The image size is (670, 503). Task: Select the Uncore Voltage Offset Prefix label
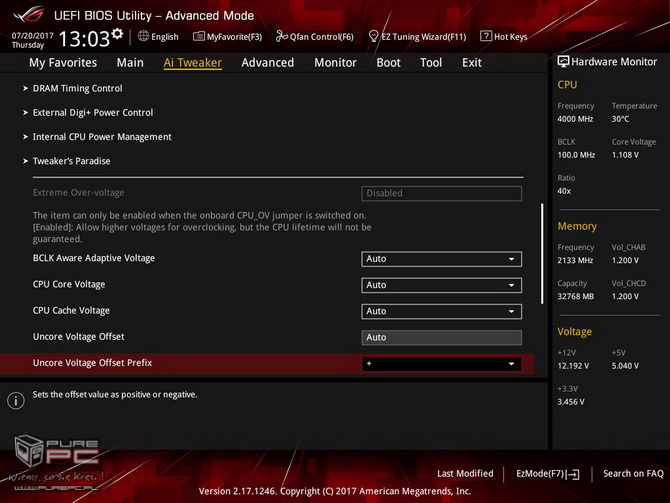92,363
